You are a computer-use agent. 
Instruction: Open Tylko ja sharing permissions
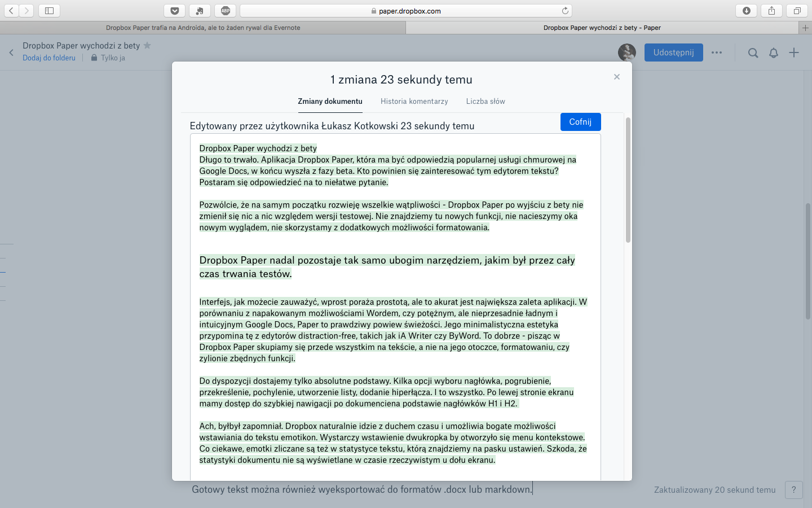108,58
